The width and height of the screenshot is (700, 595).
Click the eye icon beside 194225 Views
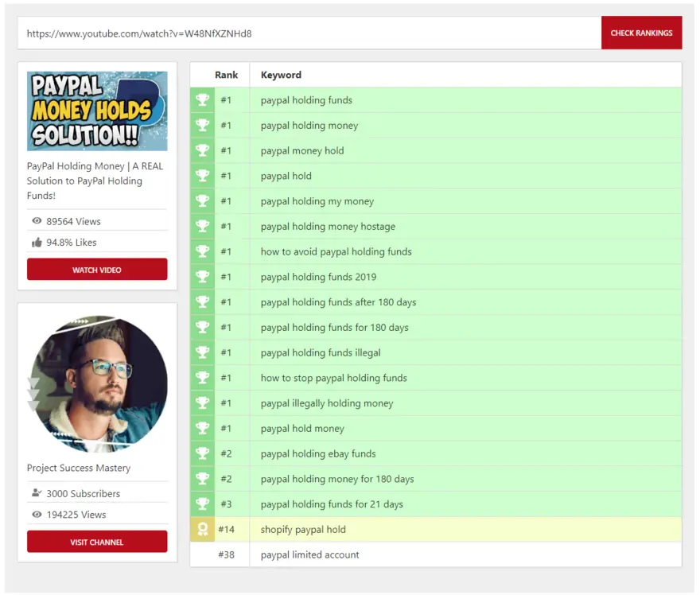pyautogui.click(x=37, y=514)
